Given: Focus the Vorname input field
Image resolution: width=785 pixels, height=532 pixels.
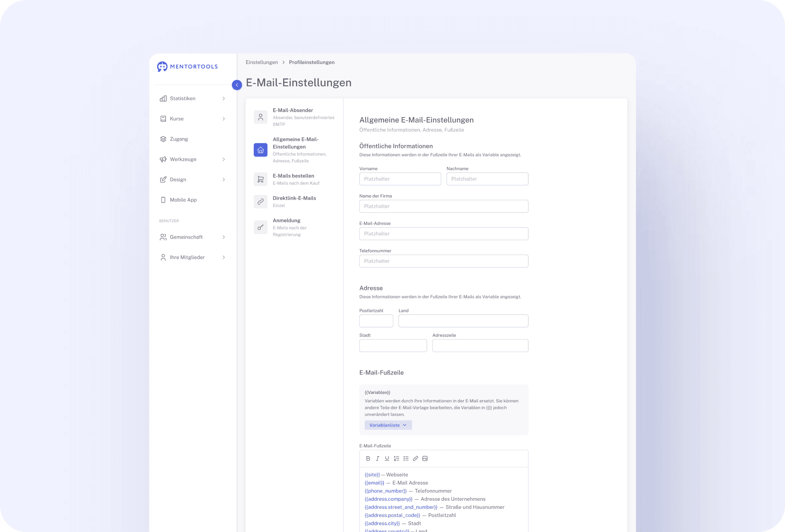Looking at the screenshot, I should coord(400,179).
